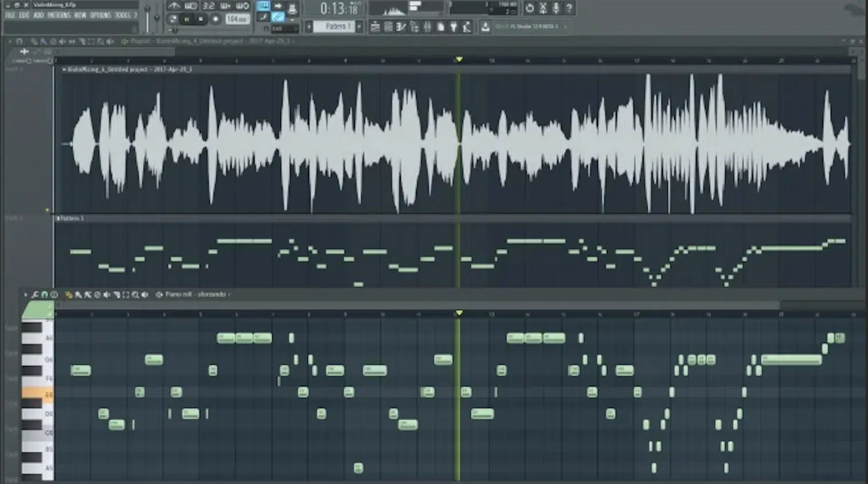868x484 pixels.
Task: Select the playlist paint brush tool
Action: tap(43, 41)
